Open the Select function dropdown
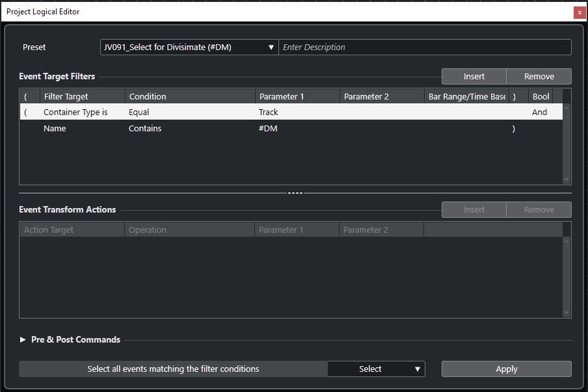The image size is (588, 392). point(376,369)
